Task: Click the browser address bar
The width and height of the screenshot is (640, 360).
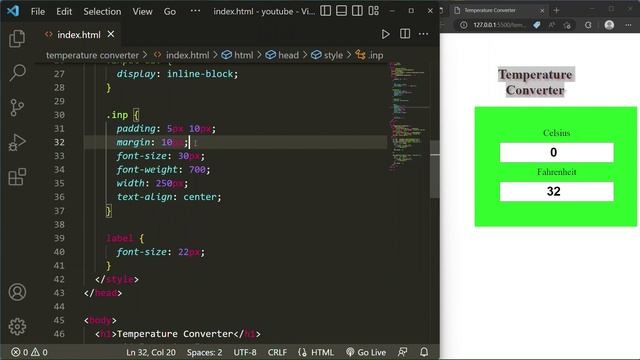Action: pos(500,25)
